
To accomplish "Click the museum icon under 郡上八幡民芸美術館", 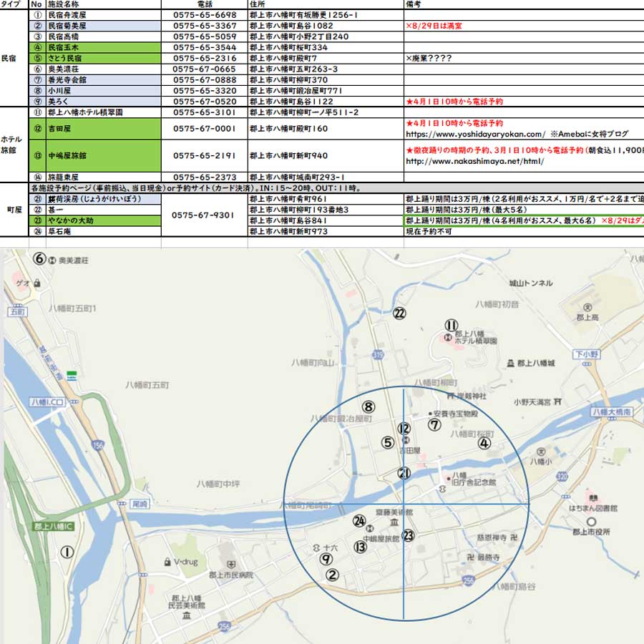I will [x=187, y=615].
